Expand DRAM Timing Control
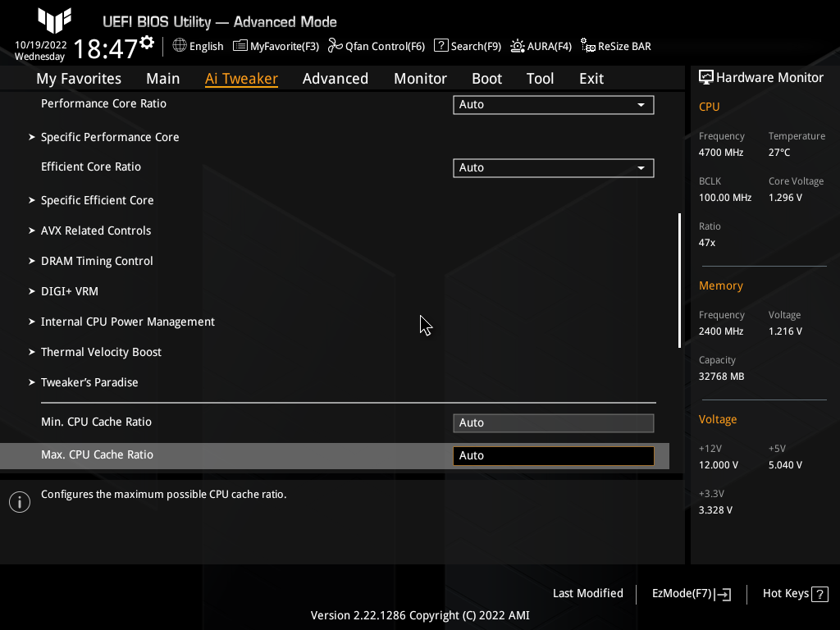The height and width of the screenshot is (630, 840). click(x=97, y=261)
